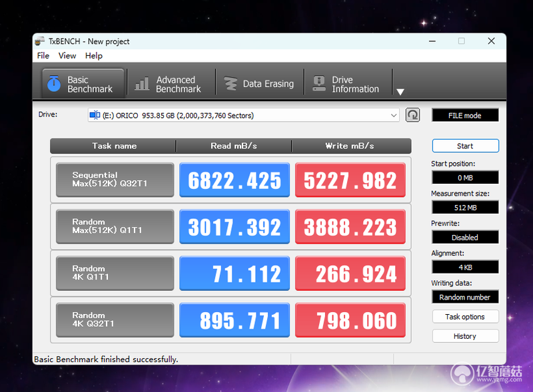Select the 5227.982 sequential write result
This screenshot has width=533, height=392.
[350, 180]
